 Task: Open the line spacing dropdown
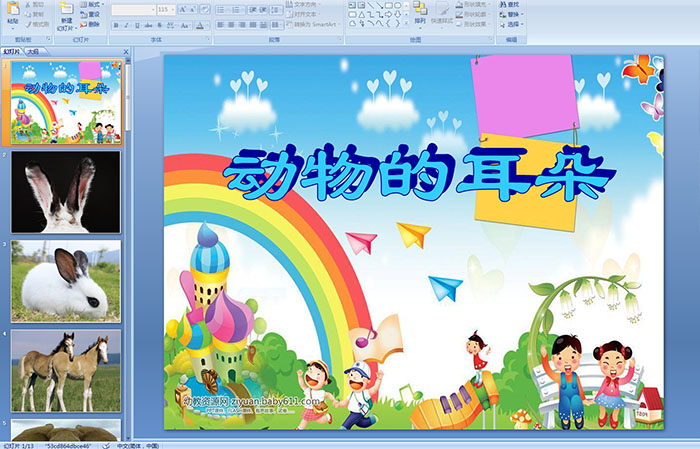(276, 10)
